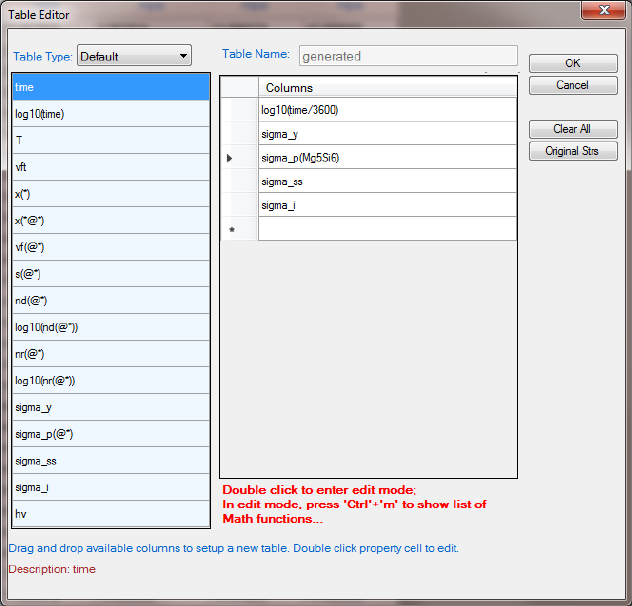The image size is (632, 606).
Task: Click 'sigma_i' cell in Columns table
Action: (387, 205)
